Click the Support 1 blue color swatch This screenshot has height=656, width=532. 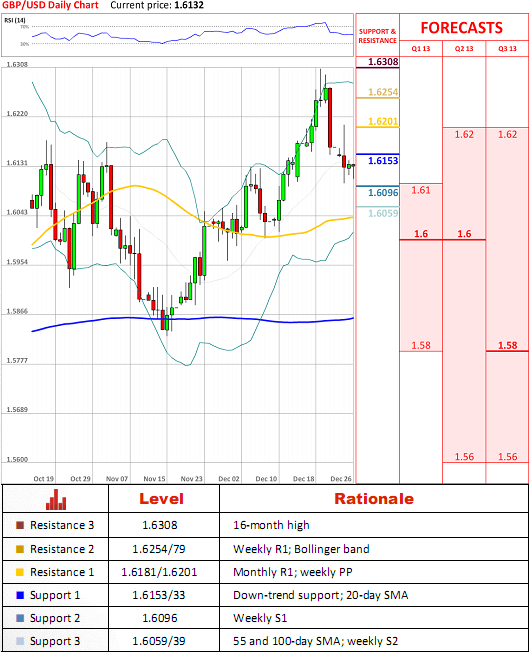click(x=20, y=595)
